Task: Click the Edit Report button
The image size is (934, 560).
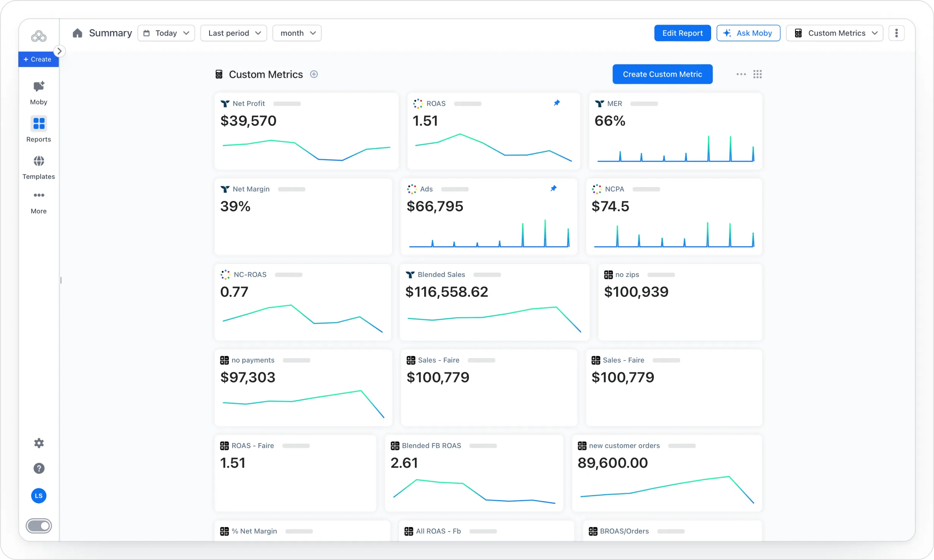Action: (682, 33)
